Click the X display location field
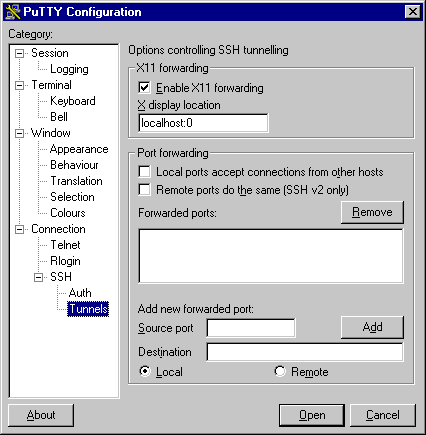426x435 pixels. 203,123
